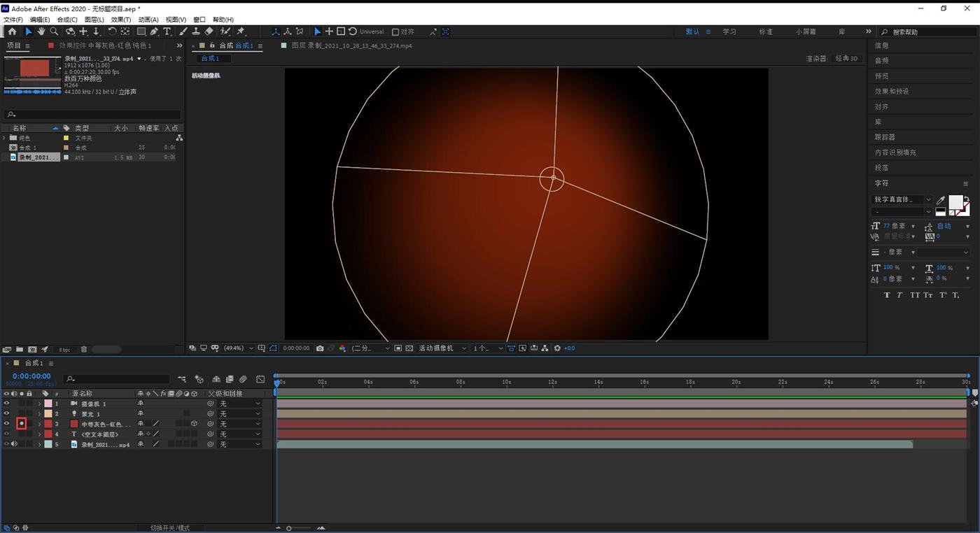
Task: Click the 切换开关/模式 button
Action: point(170,527)
